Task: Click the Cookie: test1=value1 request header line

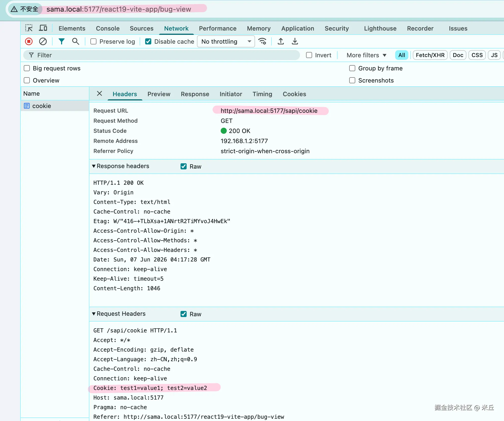Action: click(x=150, y=388)
